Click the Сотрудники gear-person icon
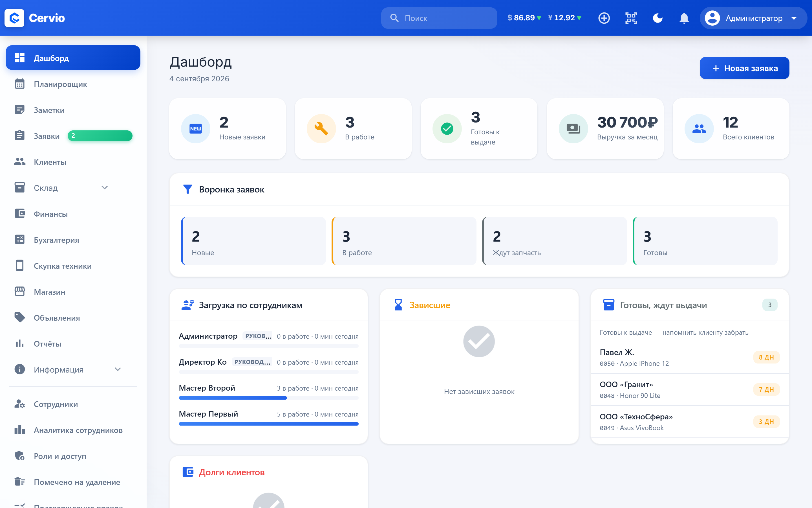Viewport: 812px width, 508px height. click(x=20, y=404)
